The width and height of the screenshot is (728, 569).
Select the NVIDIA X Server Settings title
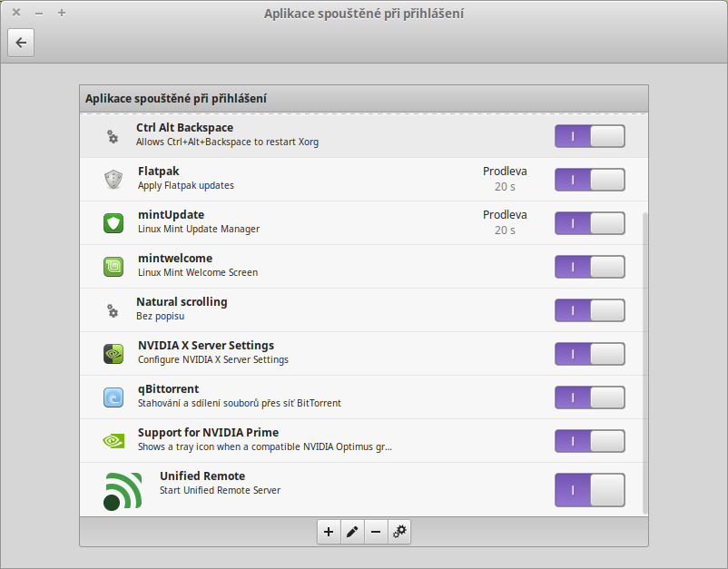(x=206, y=345)
